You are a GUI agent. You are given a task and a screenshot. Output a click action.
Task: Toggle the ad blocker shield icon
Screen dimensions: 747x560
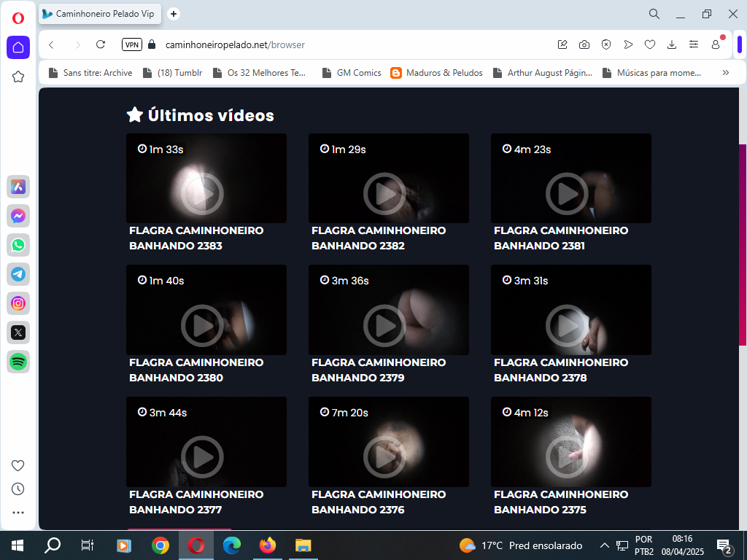tap(606, 44)
